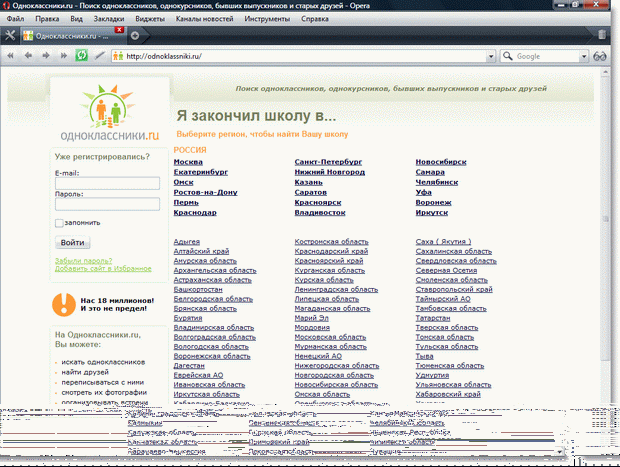The image size is (620, 467).
Task: Select the Владивосток link
Action: pyautogui.click(x=320, y=213)
